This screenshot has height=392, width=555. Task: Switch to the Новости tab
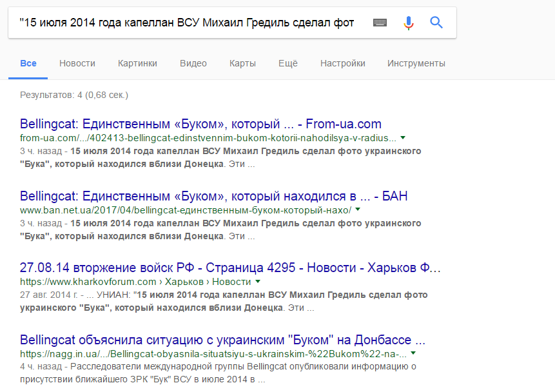(77, 63)
